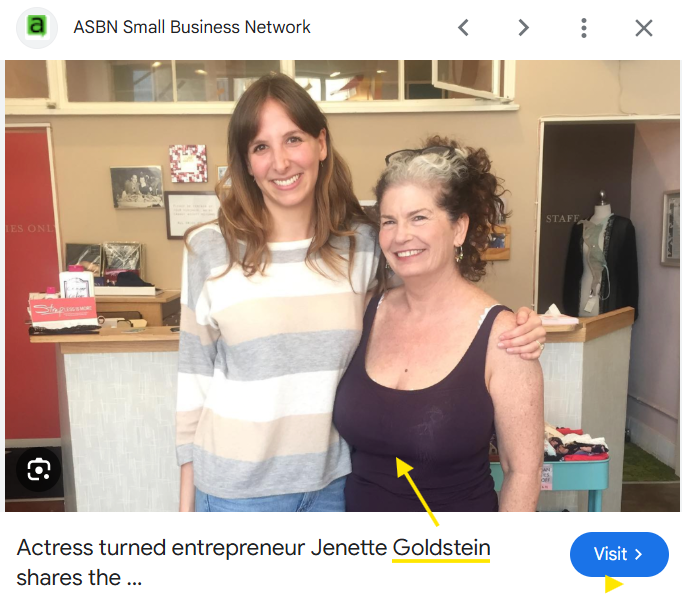
Task: Go to the previous image with left chevron
Action: (464, 28)
